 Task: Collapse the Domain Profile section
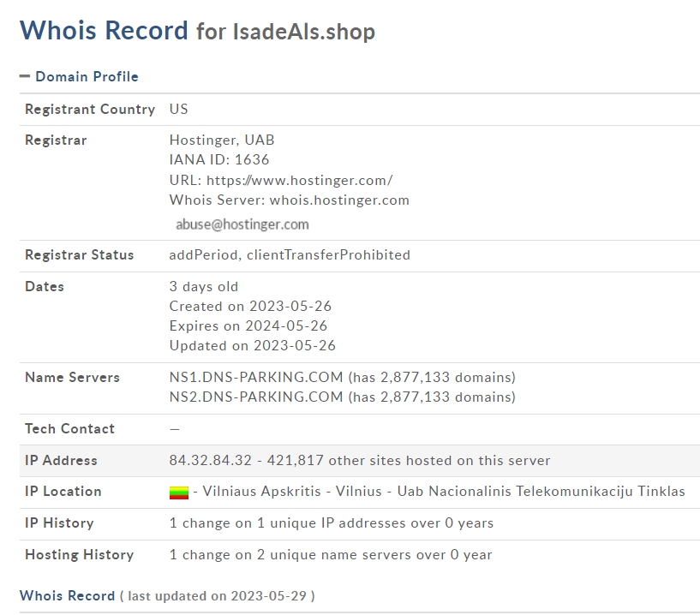pos(25,77)
